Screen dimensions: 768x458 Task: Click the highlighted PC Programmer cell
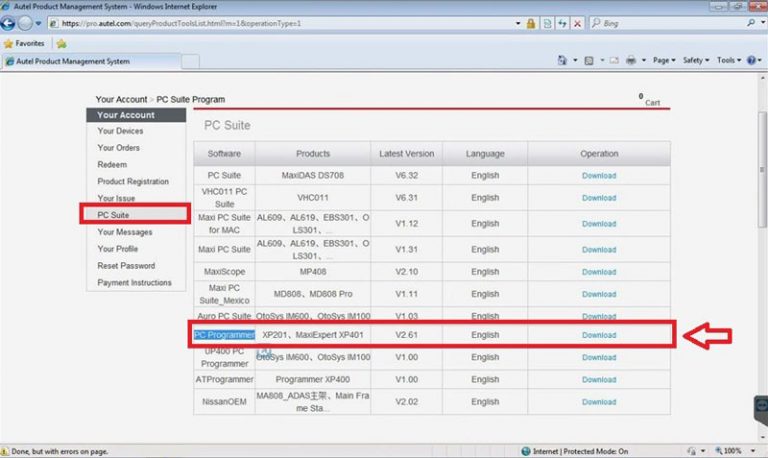[x=224, y=335]
